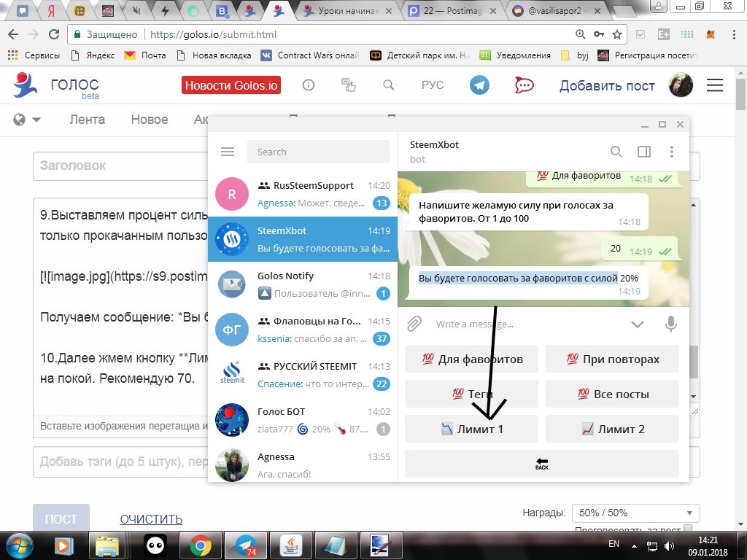The height and width of the screenshot is (560, 747).
Task: Open the Golos Telegram channel icon
Action: (479, 85)
